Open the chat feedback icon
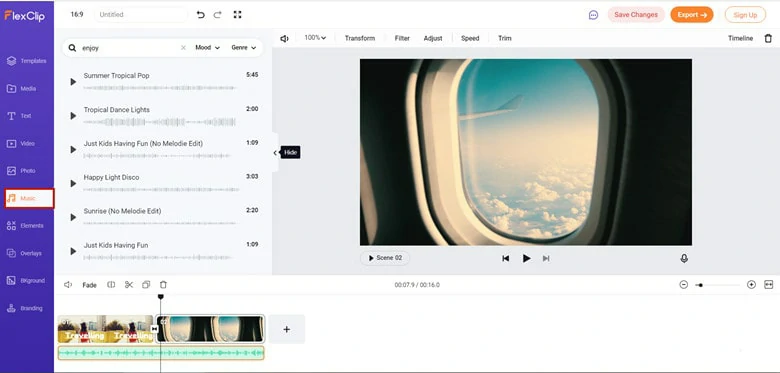 [593, 15]
